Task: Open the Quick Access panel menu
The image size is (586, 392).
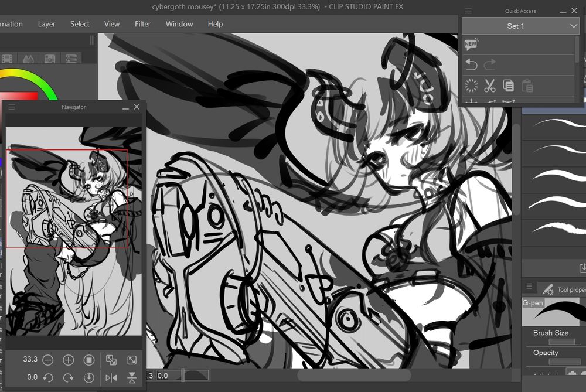Action: point(468,11)
